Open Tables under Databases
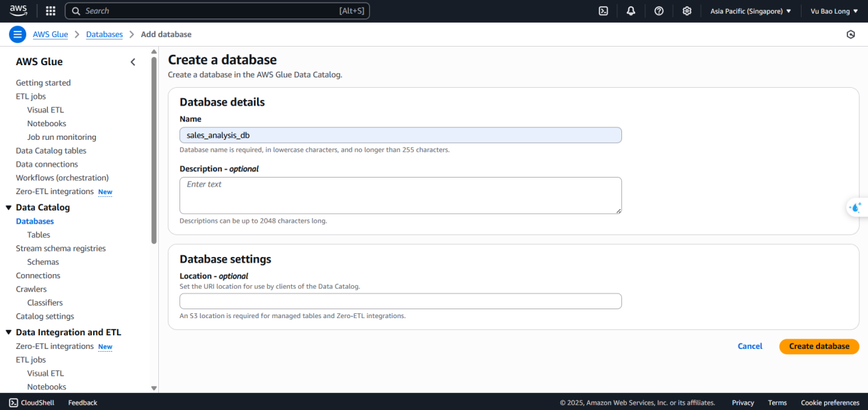 click(38, 235)
